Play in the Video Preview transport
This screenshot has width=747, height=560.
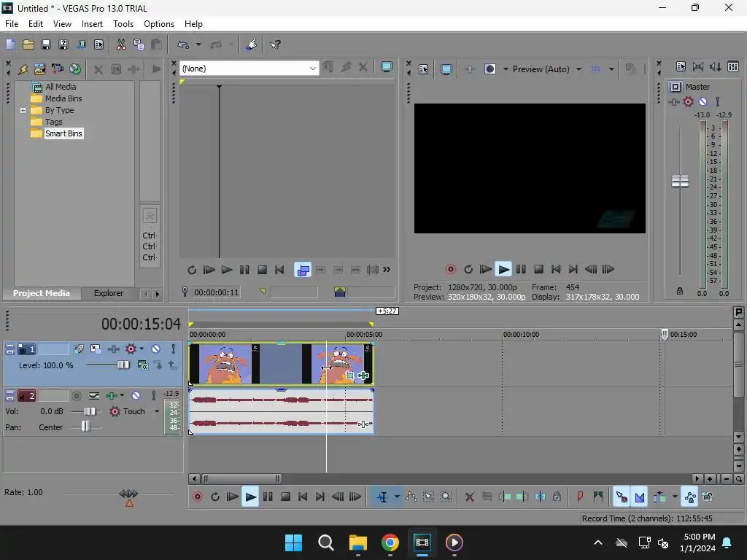click(x=503, y=270)
